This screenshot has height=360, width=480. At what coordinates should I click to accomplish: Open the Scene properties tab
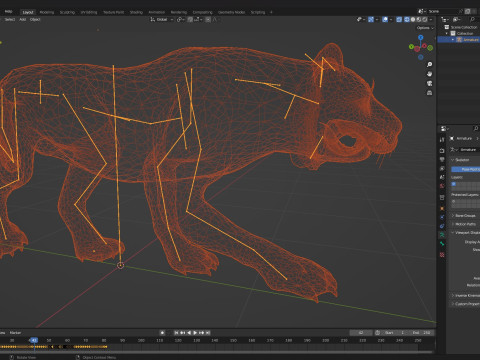[442, 177]
